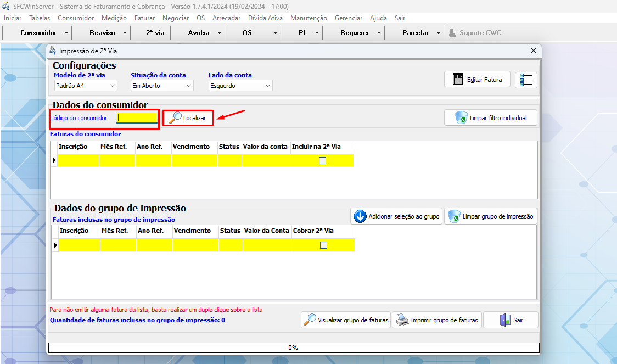Open the Faturar menu
The height and width of the screenshot is (364, 617).
tap(144, 18)
